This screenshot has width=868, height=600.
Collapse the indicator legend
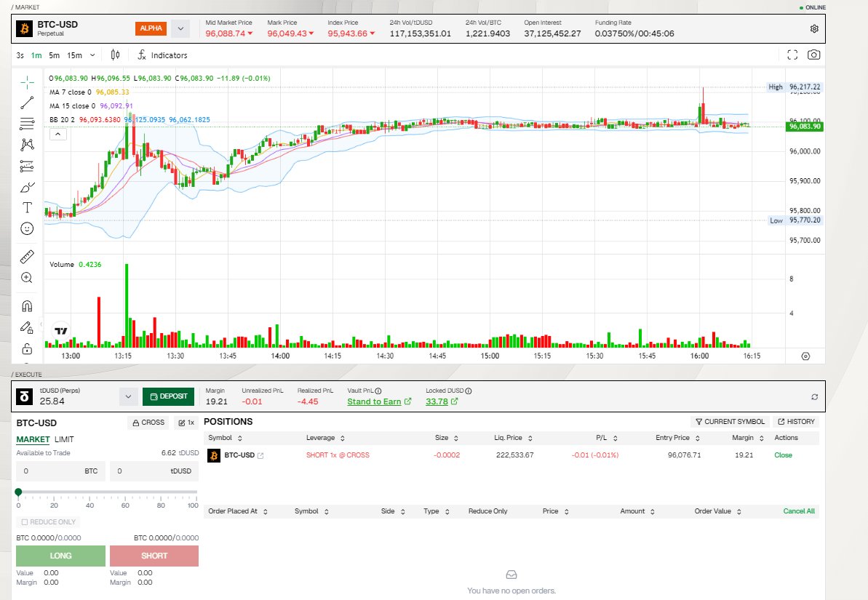point(58,134)
